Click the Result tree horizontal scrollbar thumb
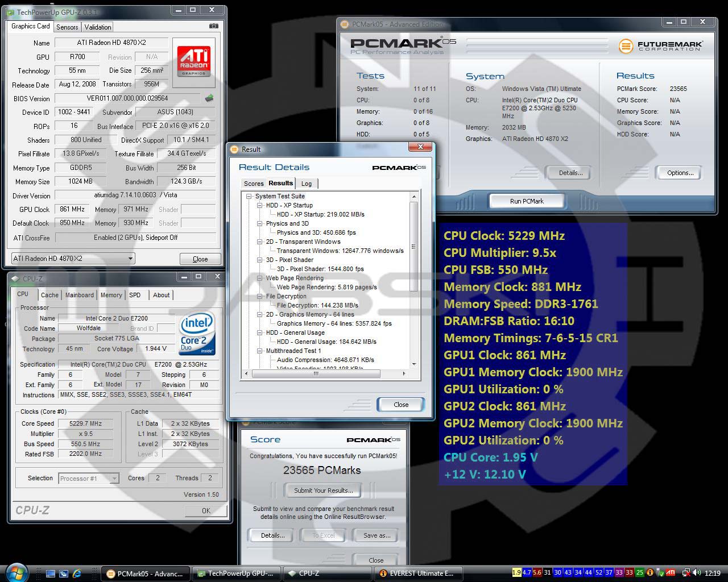Viewport: 728px width, 582px height. [317, 373]
